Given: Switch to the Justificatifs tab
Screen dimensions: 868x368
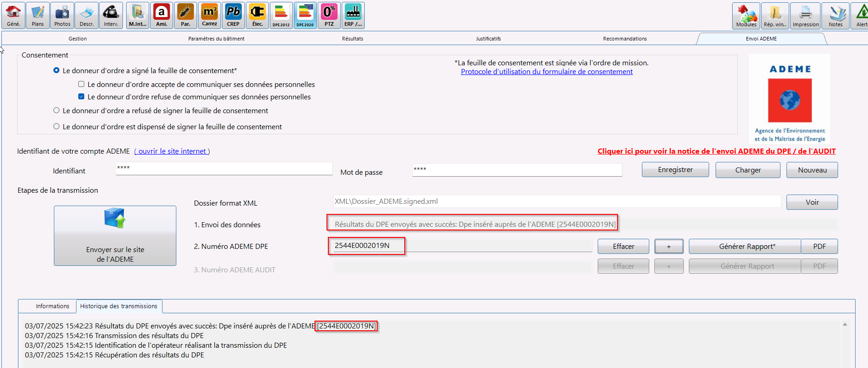Looking at the screenshot, I should tap(489, 39).
